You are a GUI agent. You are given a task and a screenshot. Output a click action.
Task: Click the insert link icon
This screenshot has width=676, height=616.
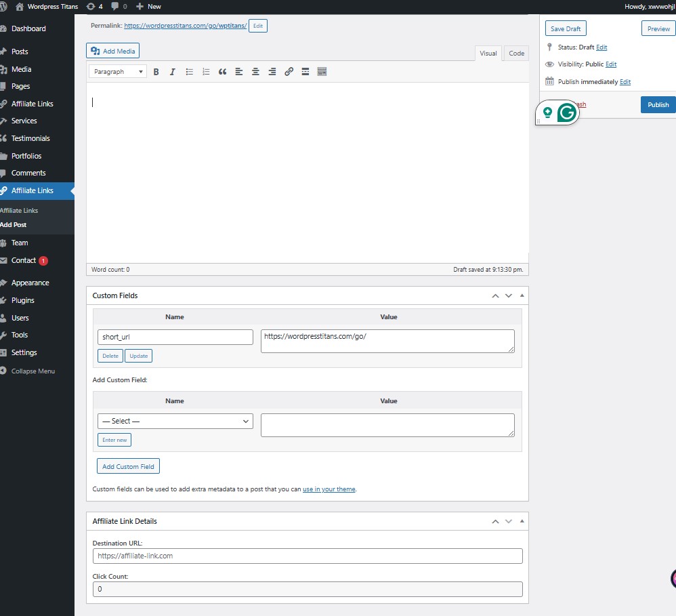289,72
